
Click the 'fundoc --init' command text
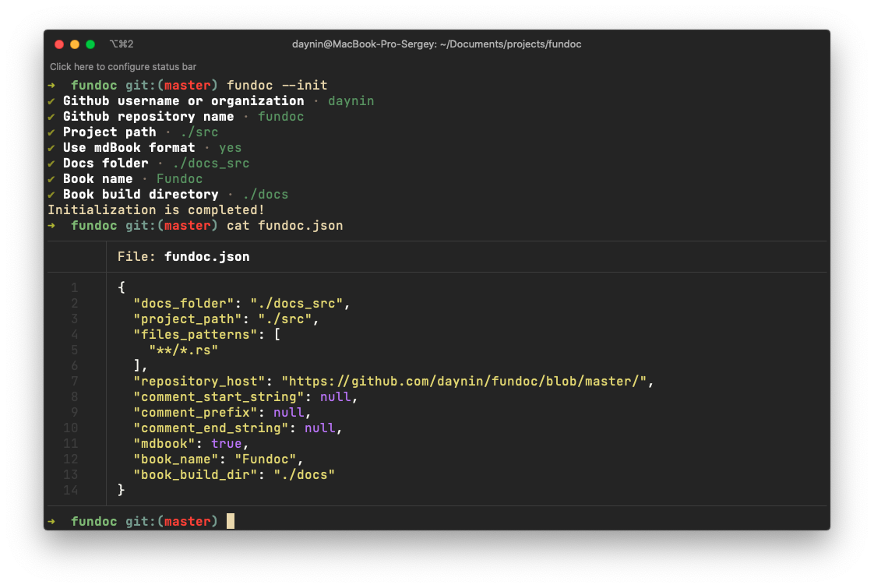(277, 85)
